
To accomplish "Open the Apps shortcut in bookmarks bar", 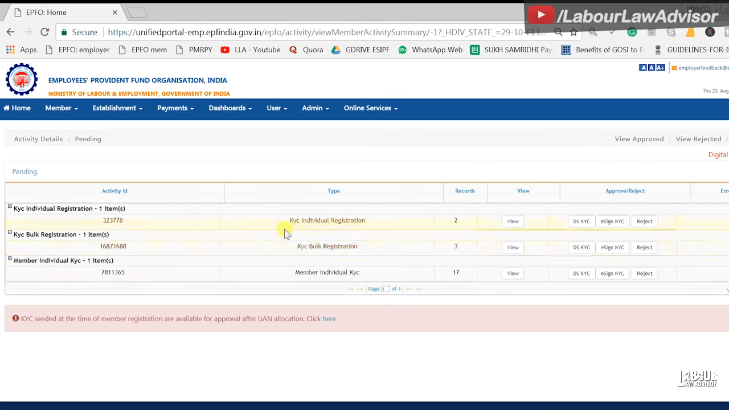I will 21,49.
